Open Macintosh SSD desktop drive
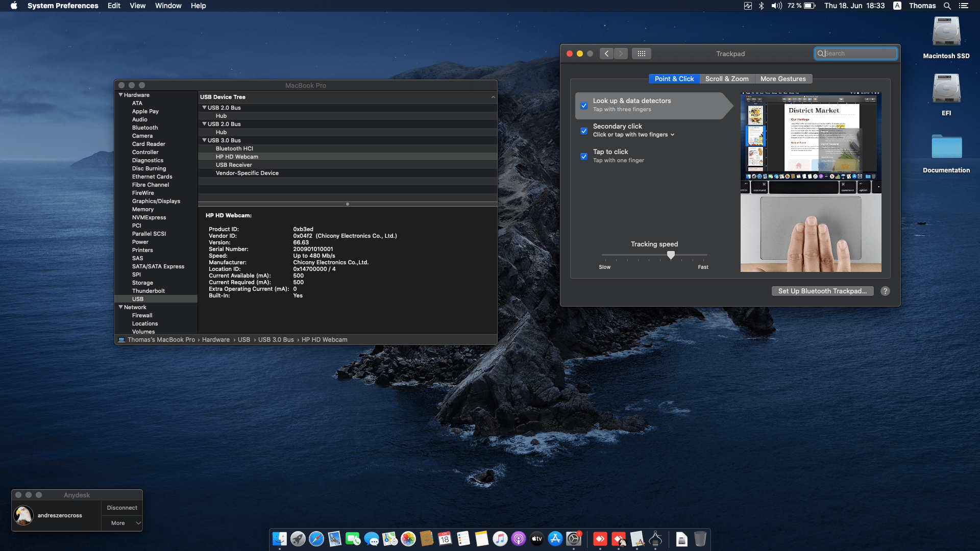The width and height of the screenshot is (980, 551). point(946,38)
